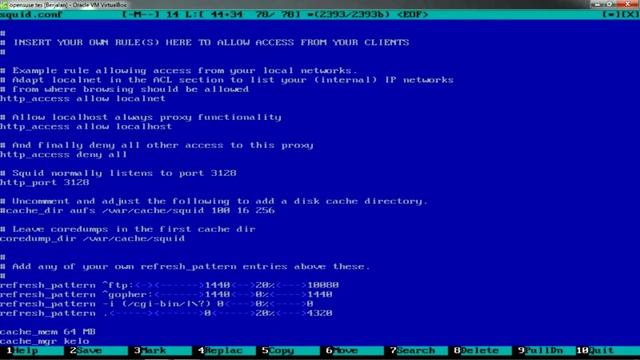640x360 pixels.
Task: Click the [*] toggle in editor header
Action: pos(612,14)
